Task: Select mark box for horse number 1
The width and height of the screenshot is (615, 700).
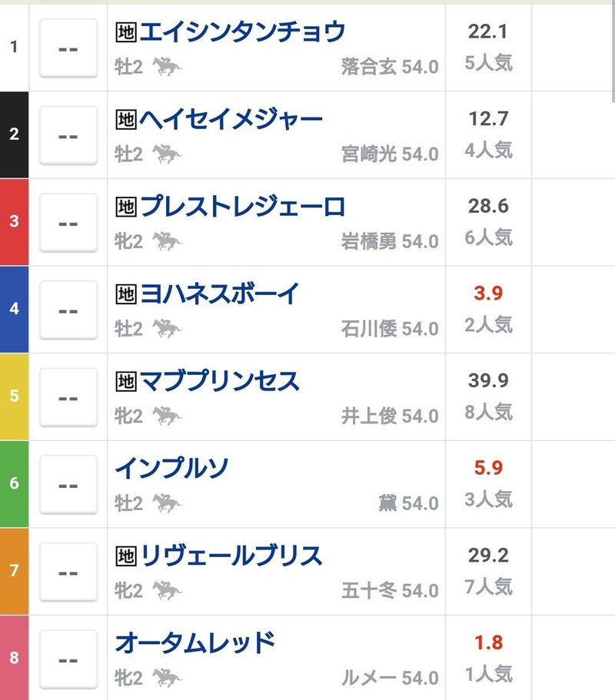Action: [68, 48]
